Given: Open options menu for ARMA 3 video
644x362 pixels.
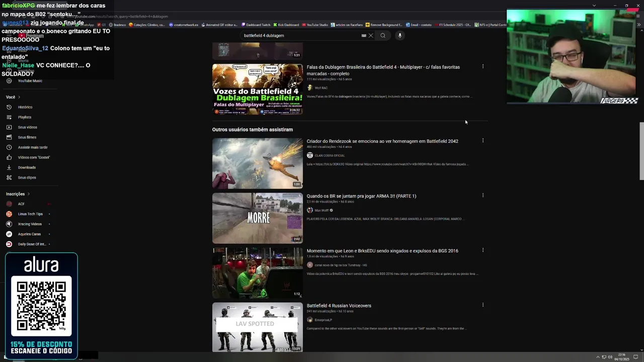Looking at the screenshot, I should pyautogui.click(x=483, y=196).
